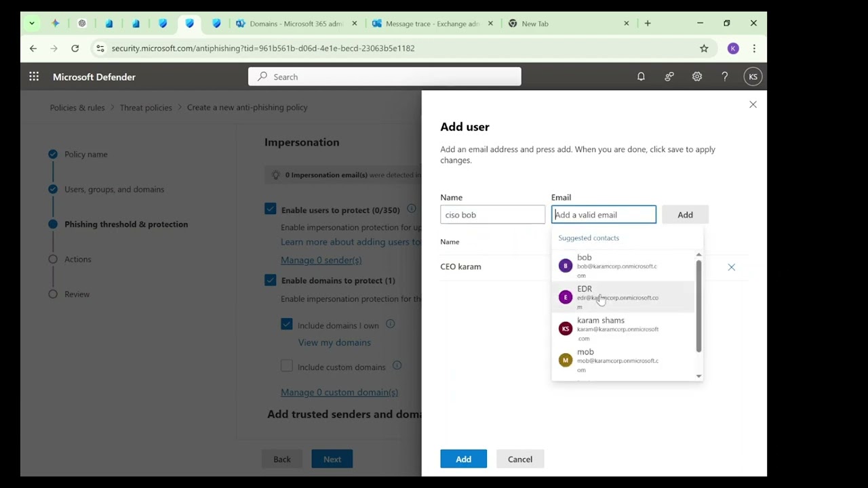Go to the Actions step
The image size is (868, 488).
[77, 259]
